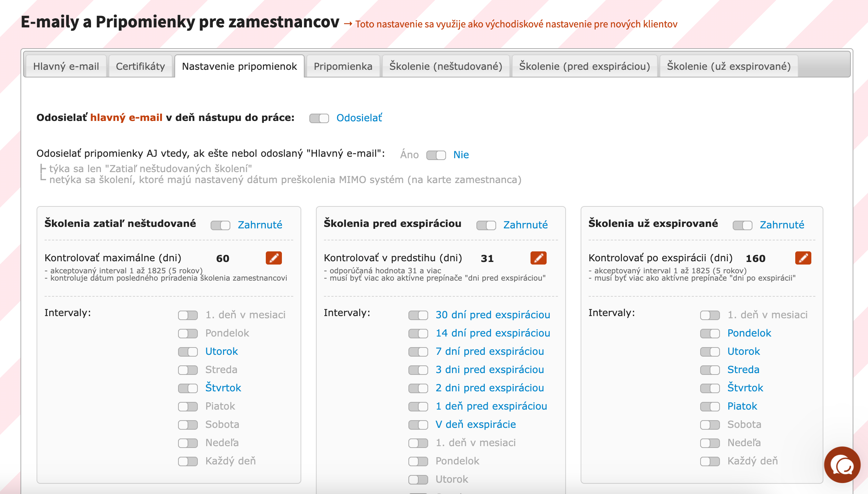
Task: Edit the 'Kontrolovať po exspirácii (dni)' value 160
Action: [803, 258]
